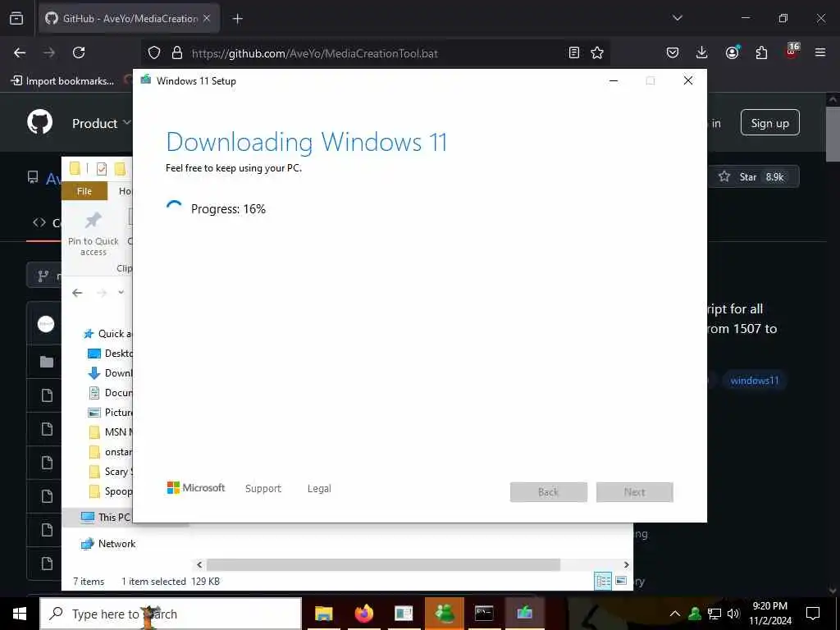Minimize the Windows 11 Setup window
The height and width of the screenshot is (630, 840).
614,81
